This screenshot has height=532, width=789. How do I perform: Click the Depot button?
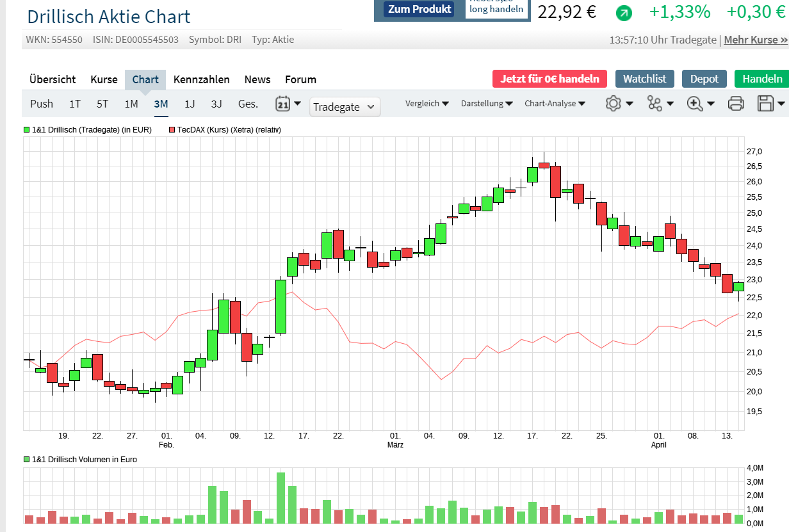704,79
